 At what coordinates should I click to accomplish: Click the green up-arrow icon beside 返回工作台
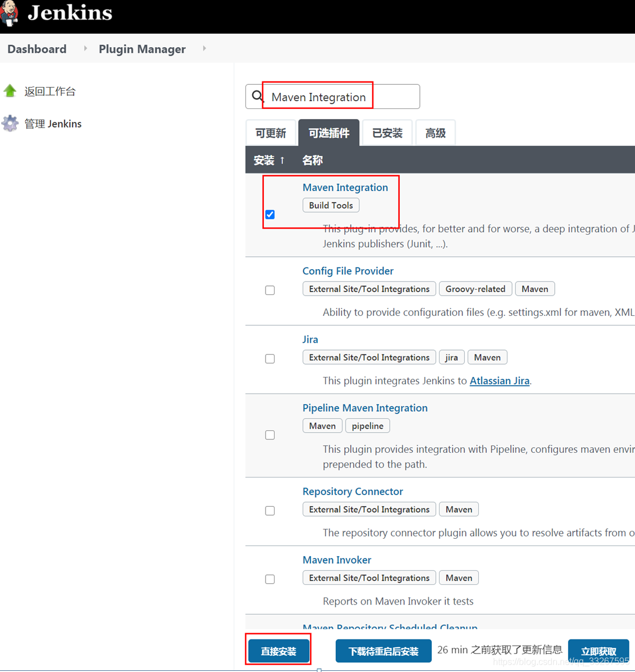[x=10, y=91]
